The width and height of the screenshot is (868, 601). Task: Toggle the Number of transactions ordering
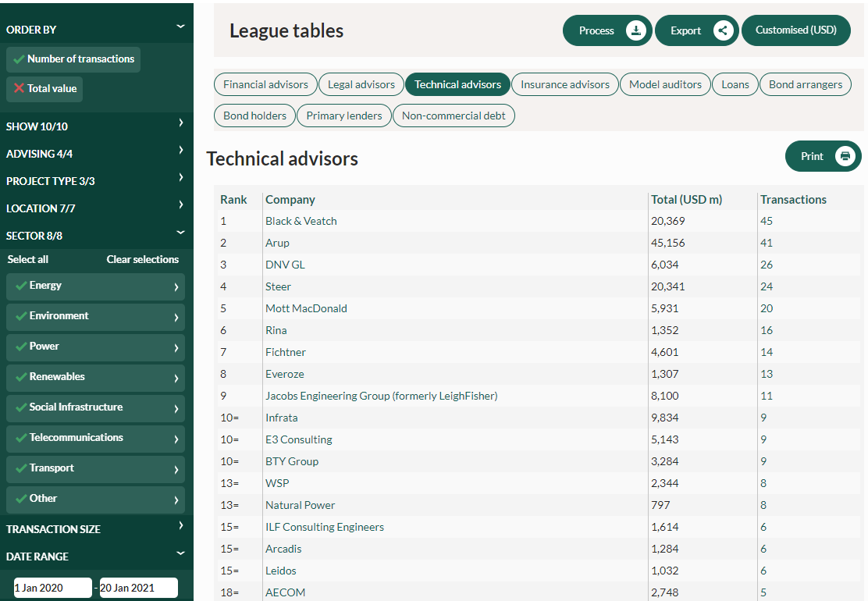pyautogui.click(x=73, y=59)
